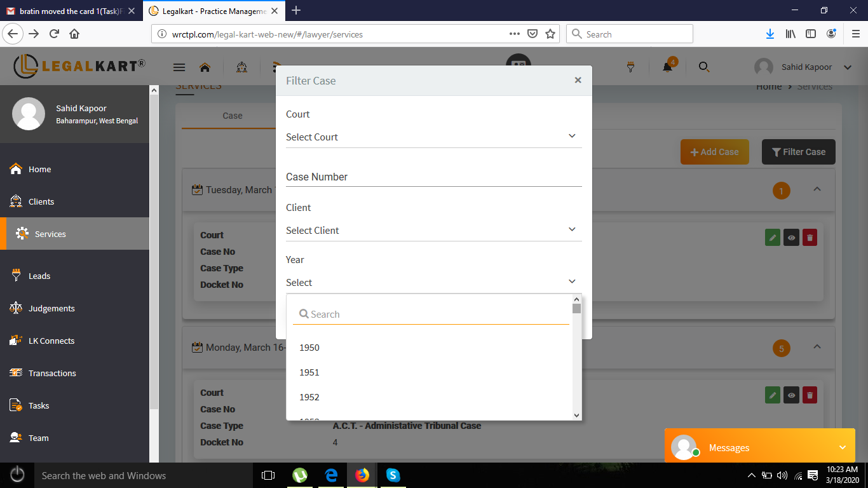Click the search magnifier icon in header
Image resolution: width=868 pixels, height=488 pixels.
tap(704, 67)
